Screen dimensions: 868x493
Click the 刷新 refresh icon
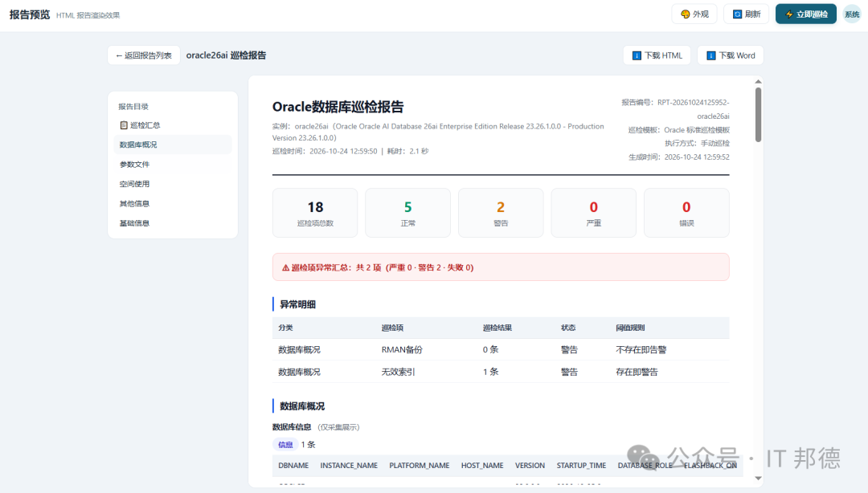pos(737,14)
